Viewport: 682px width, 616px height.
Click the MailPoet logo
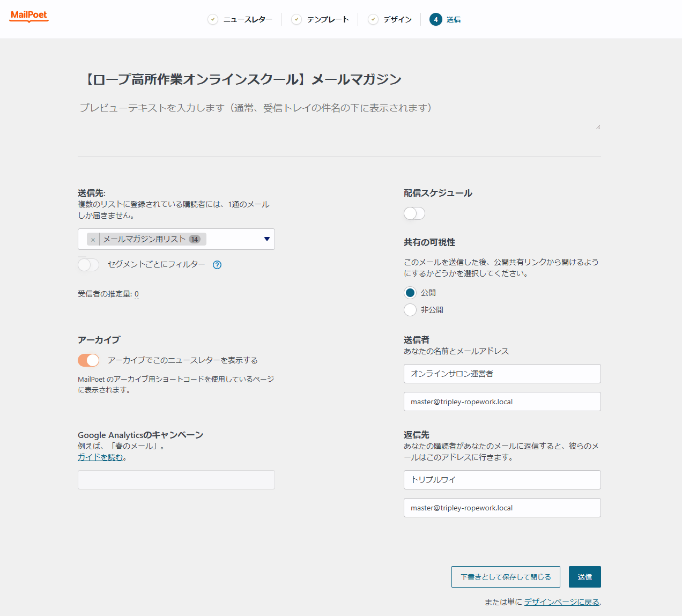click(x=29, y=16)
